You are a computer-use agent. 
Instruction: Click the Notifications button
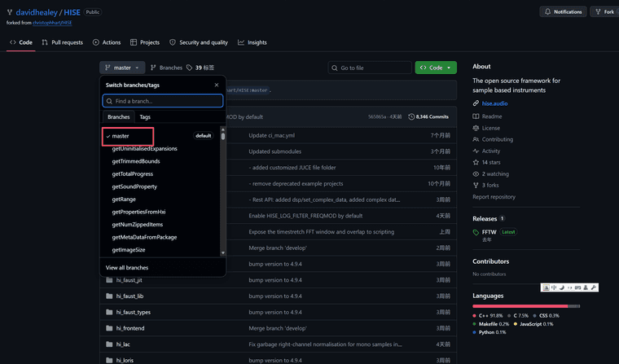click(x=563, y=12)
